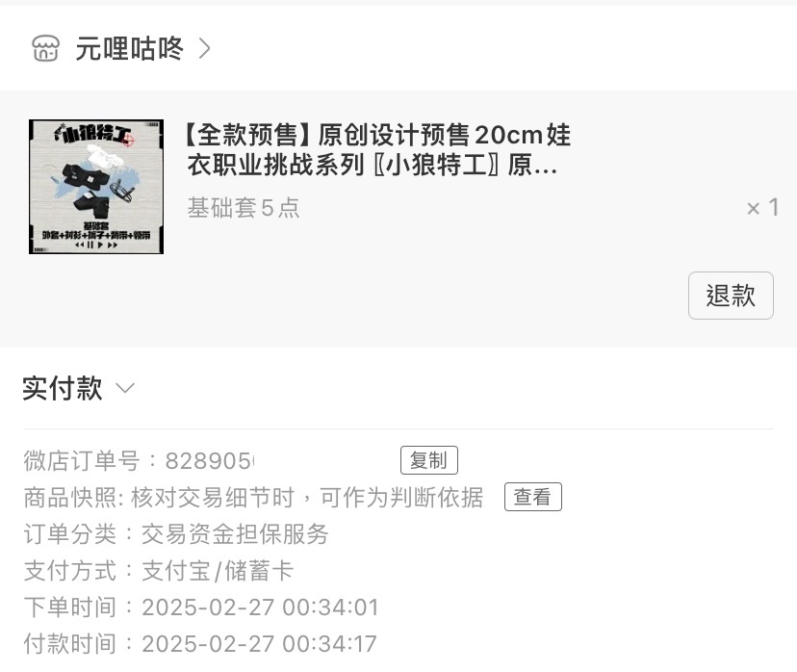View 小狼特工 product thumbnail
The image size is (797, 672).
pyautogui.click(x=96, y=187)
